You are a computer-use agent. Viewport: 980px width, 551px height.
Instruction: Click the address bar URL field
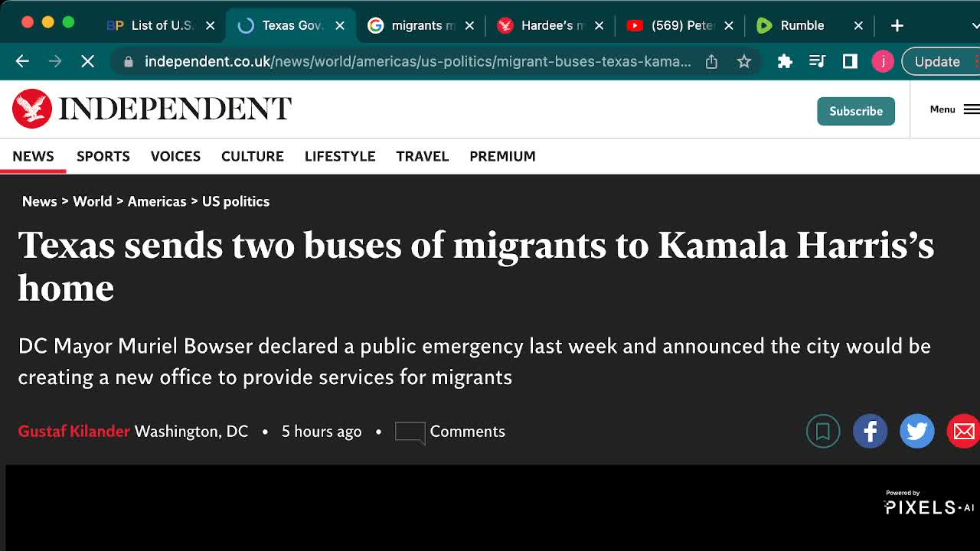[x=418, y=61]
